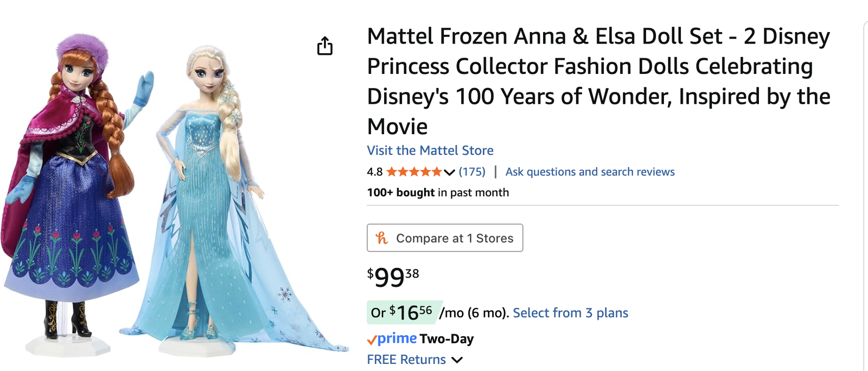The width and height of the screenshot is (868, 371).
Task: Click the green $16.56 monthly payment badge
Action: (405, 312)
